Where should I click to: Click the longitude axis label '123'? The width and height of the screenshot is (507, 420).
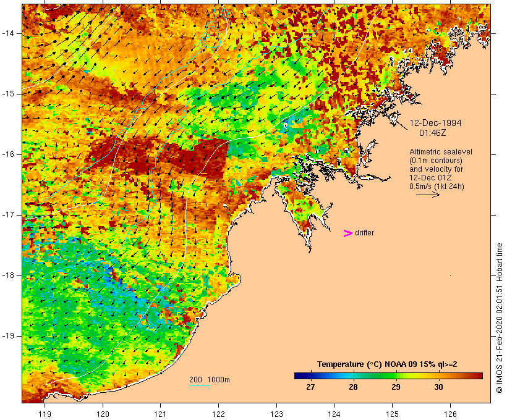coord(276,414)
